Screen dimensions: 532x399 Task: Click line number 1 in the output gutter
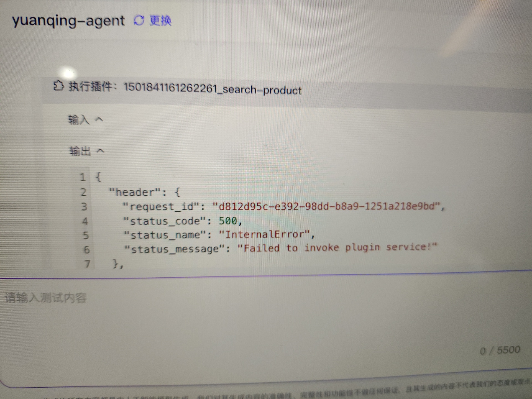coord(83,177)
